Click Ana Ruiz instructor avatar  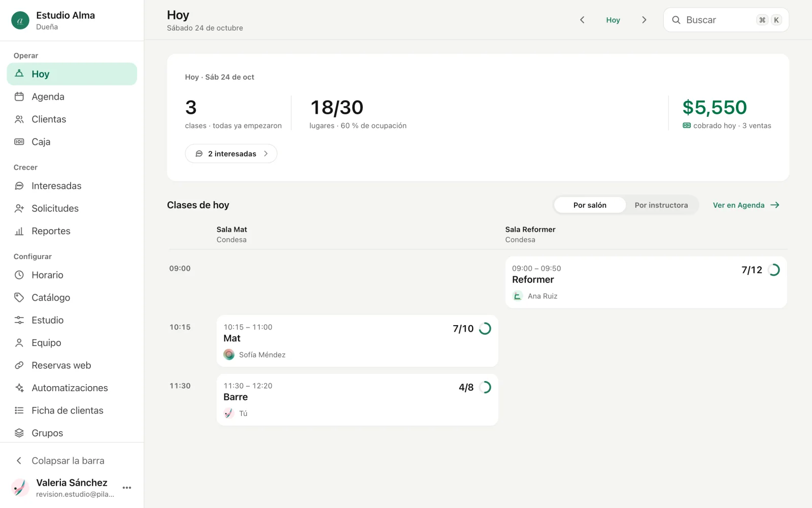click(x=518, y=296)
